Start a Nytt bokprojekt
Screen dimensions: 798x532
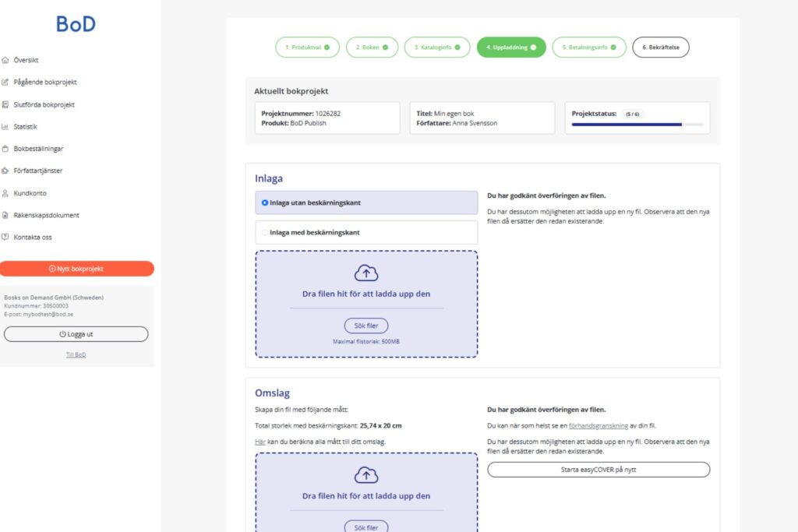(x=76, y=269)
